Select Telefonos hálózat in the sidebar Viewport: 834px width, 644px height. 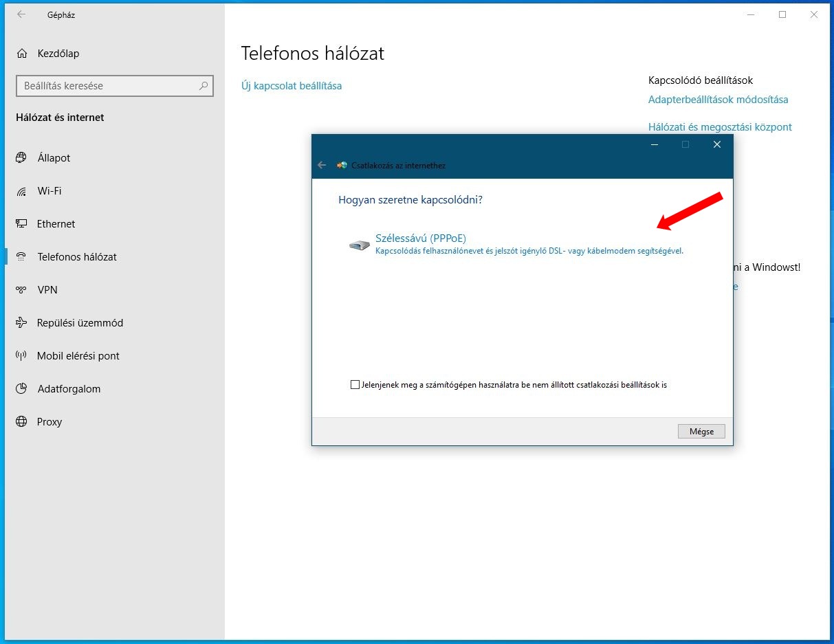[77, 257]
